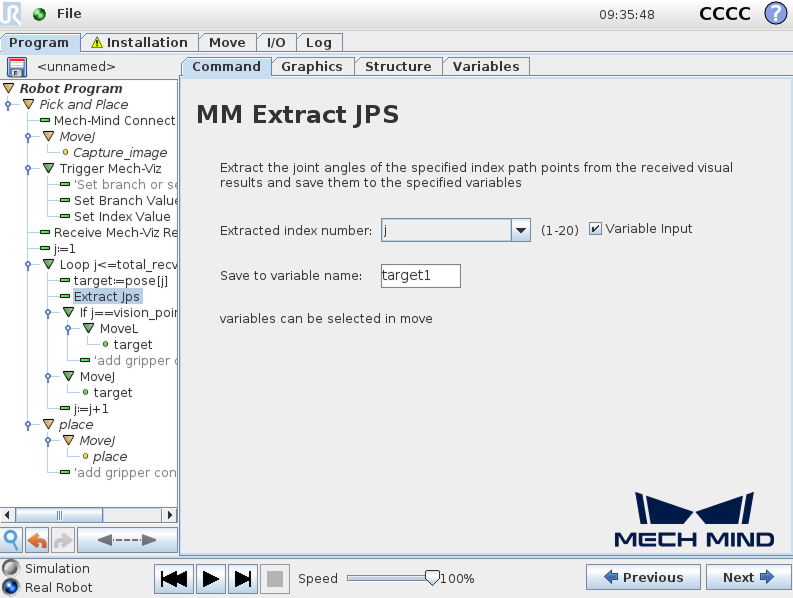The height and width of the screenshot is (598, 793).
Task: Select the Set Branch Value command
Action: pyautogui.click(x=125, y=200)
